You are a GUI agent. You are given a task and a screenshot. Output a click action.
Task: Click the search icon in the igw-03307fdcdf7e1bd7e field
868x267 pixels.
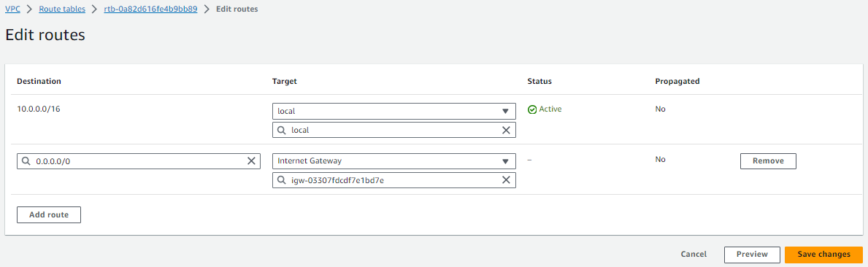pos(281,180)
